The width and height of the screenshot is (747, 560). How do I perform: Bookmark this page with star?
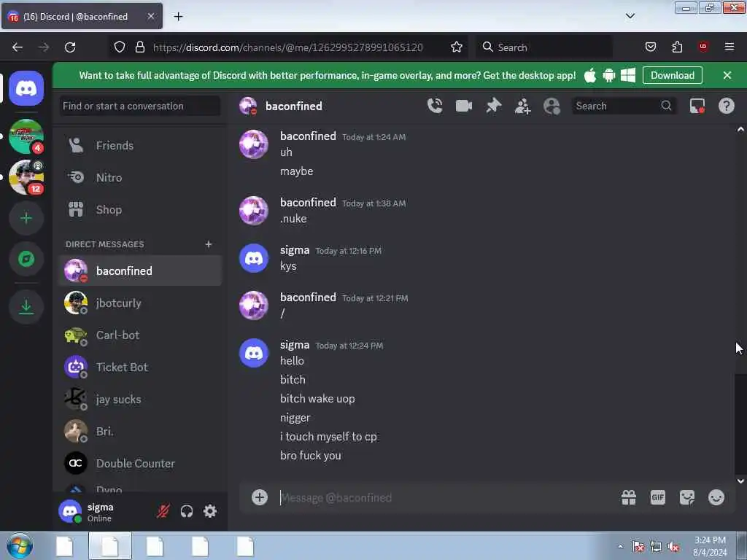(457, 47)
